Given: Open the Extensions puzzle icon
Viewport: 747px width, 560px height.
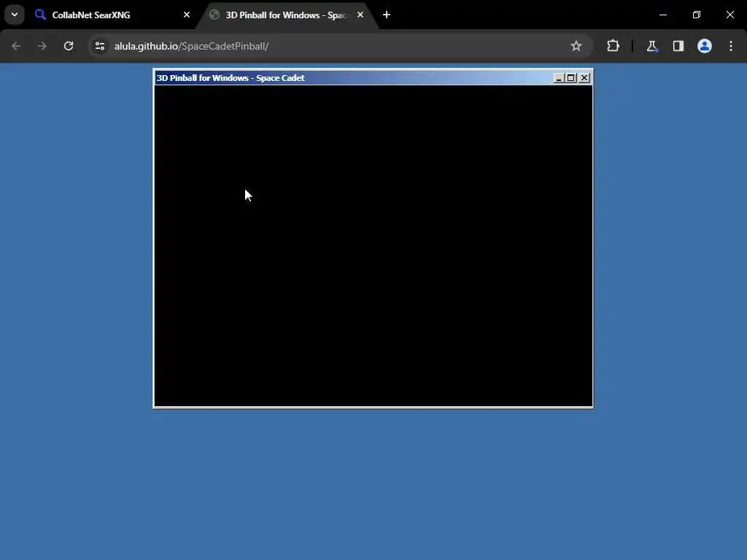Looking at the screenshot, I should click(613, 46).
